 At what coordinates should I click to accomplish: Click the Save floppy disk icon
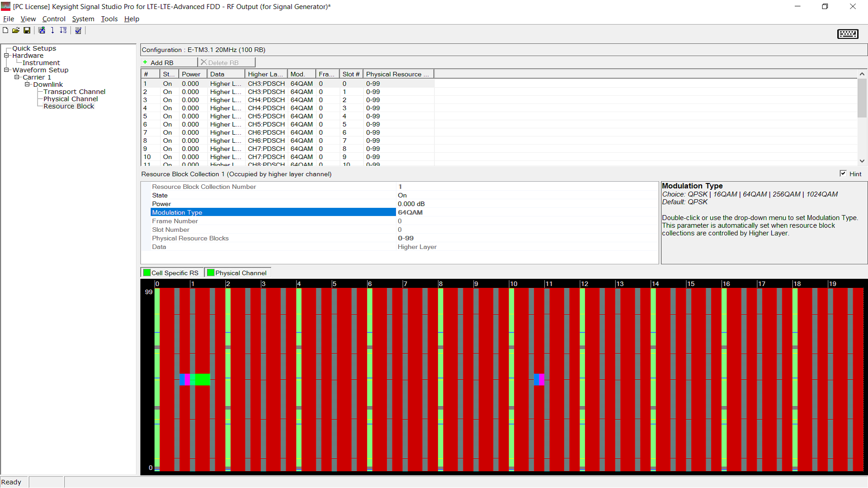click(x=27, y=30)
